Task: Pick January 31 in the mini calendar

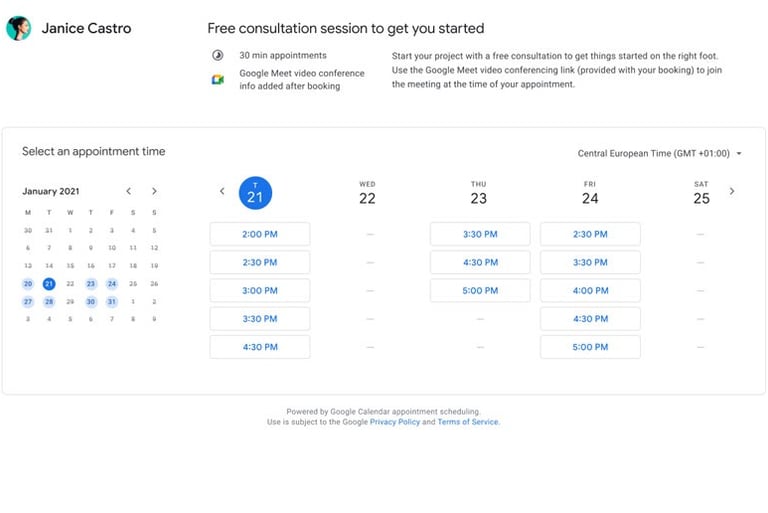Action: tap(112, 302)
